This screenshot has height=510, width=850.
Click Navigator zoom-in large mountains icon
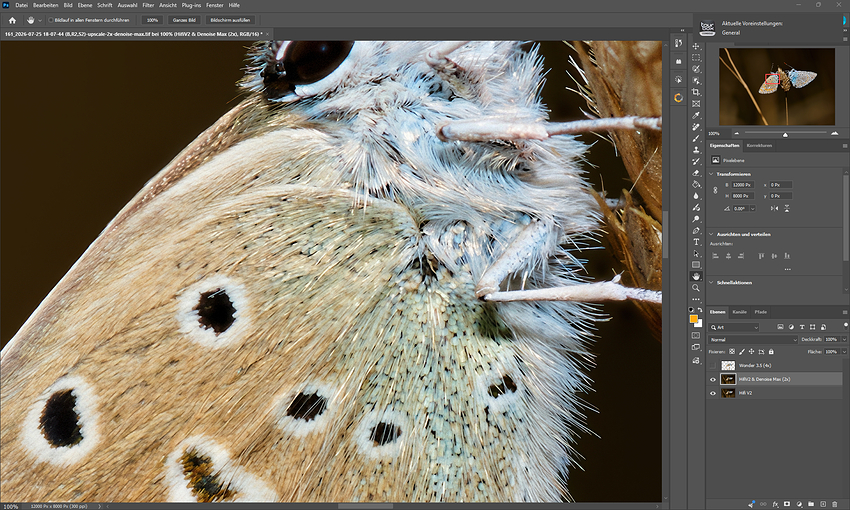point(834,133)
